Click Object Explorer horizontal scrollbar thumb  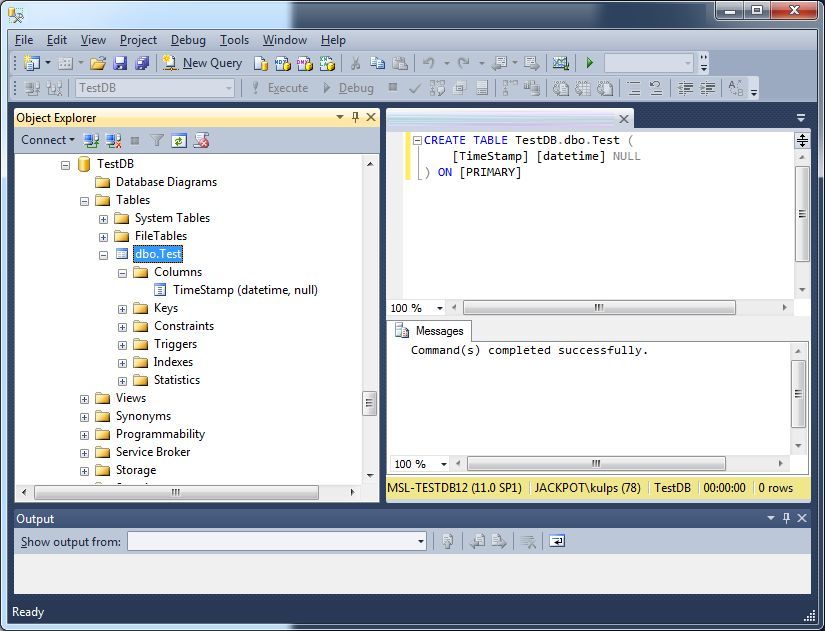(176, 493)
